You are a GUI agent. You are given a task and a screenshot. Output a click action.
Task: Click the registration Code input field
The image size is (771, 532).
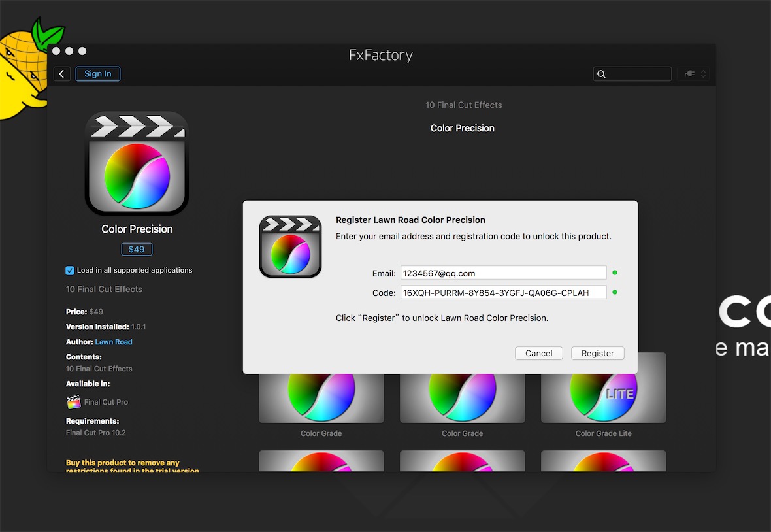point(504,293)
